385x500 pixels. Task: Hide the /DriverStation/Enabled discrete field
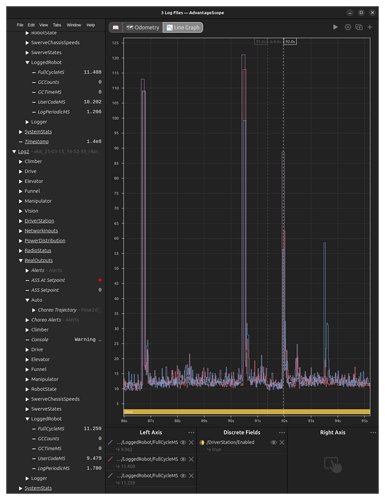274,442
